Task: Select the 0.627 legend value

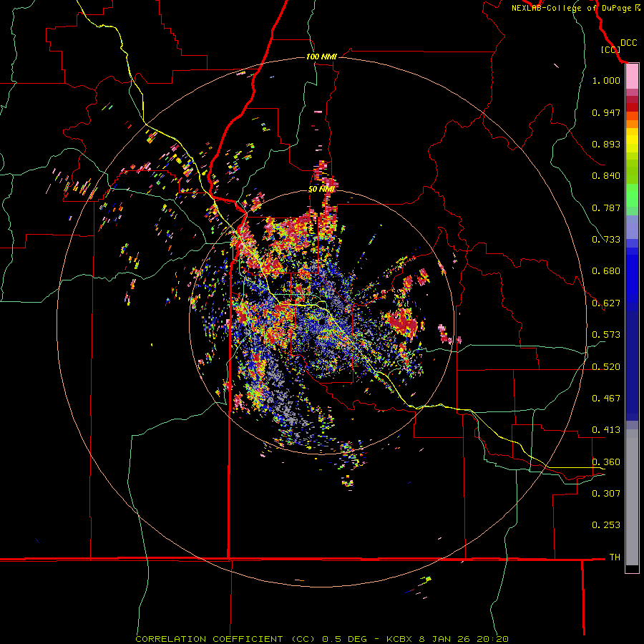Action: click(606, 303)
